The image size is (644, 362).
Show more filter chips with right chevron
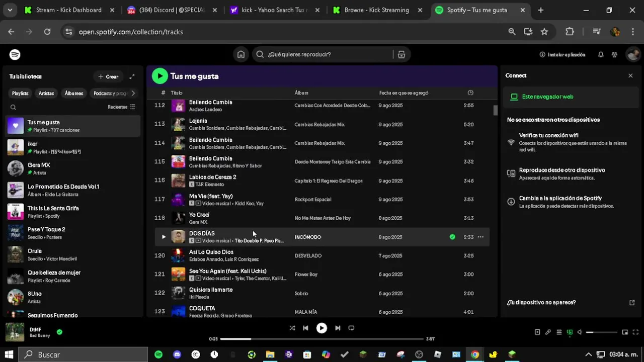[133, 93]
